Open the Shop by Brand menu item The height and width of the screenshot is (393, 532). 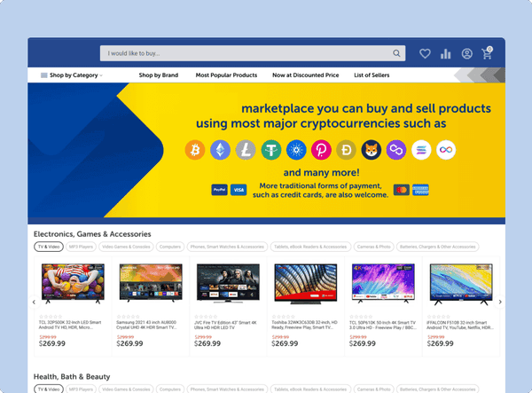(159, 75)
